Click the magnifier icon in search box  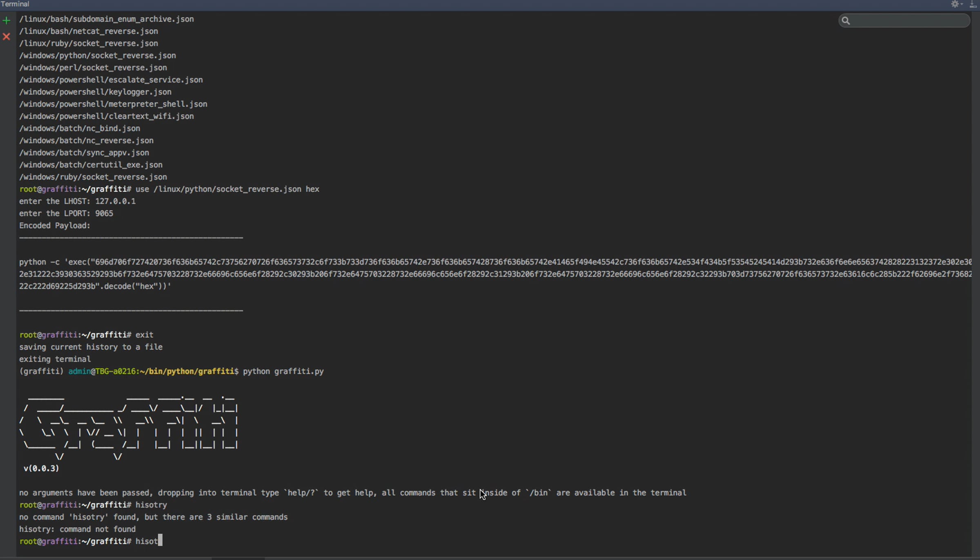coord(846,20)
